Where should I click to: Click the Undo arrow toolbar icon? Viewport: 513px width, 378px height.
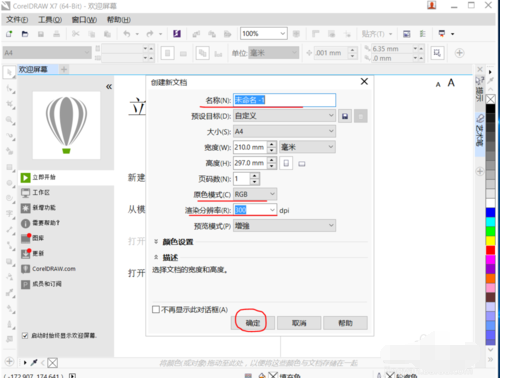pyautogui.click(x=127, y=34)
